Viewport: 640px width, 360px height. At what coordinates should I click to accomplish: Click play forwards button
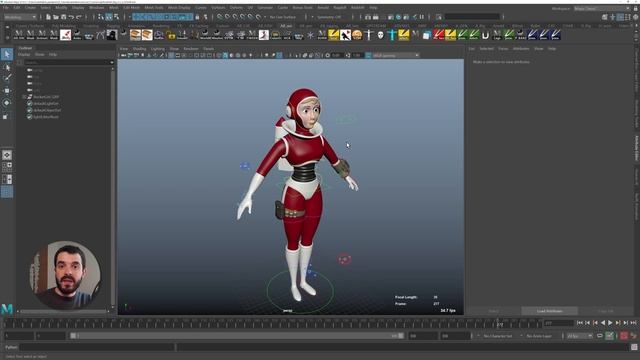tap(610, 323)
